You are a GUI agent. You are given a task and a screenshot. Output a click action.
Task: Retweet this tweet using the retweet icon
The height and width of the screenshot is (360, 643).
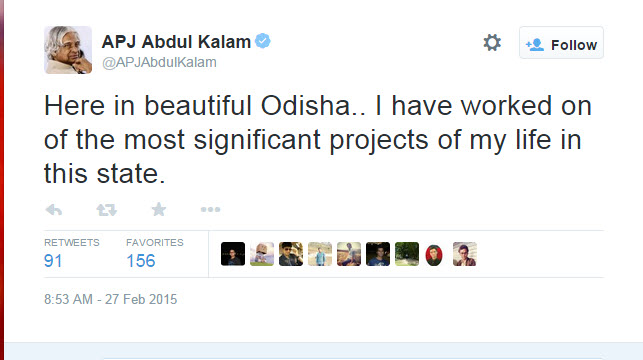pyautogui.click(x=107, y=210)
